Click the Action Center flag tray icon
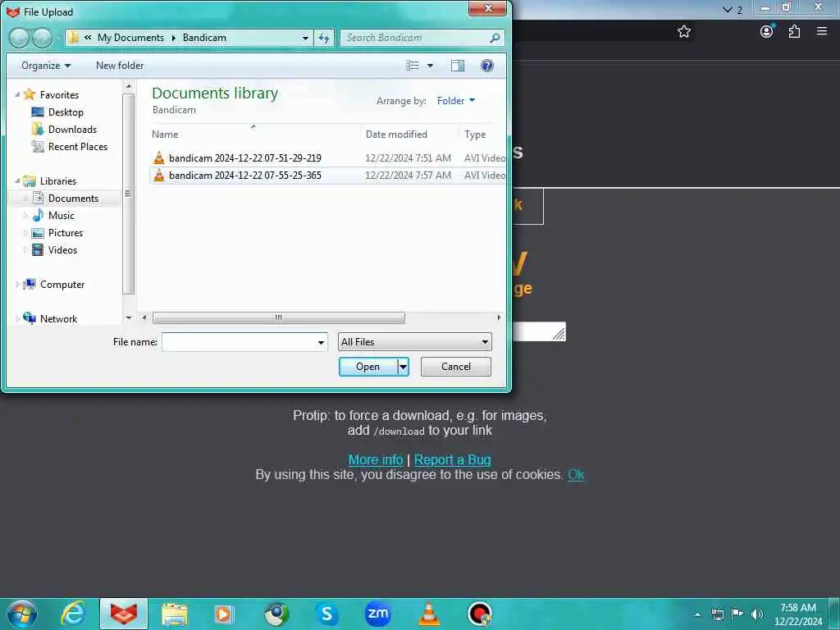Image resolution: width=840 pixels, height=630 pixels. [737, 614]
